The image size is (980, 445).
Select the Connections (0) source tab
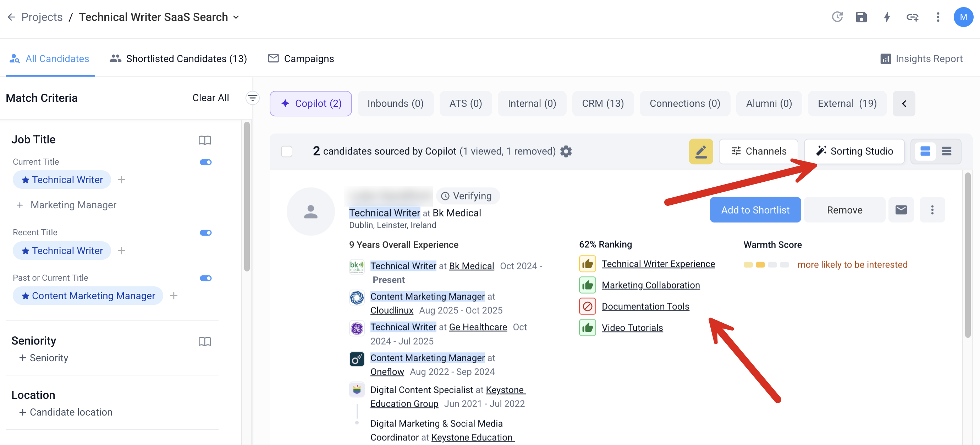(x=685, y=104)
